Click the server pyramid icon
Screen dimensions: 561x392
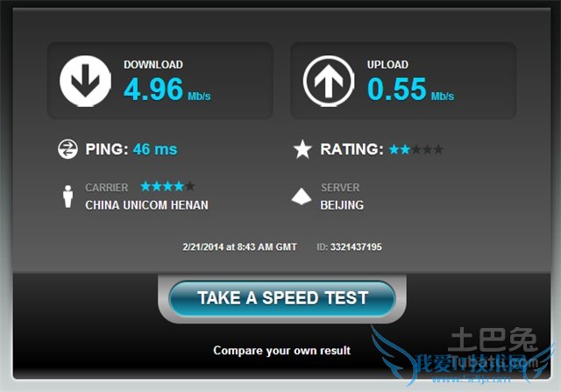(x=302, y=196)
